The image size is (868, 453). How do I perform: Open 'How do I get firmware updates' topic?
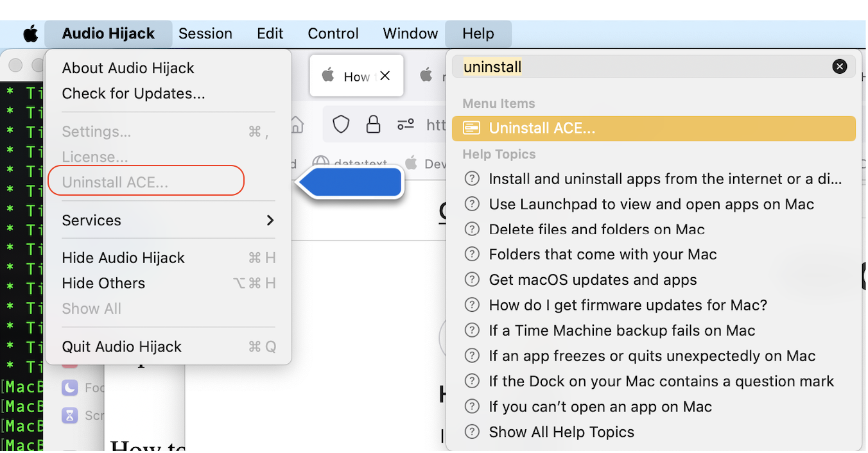coord(654,305)
